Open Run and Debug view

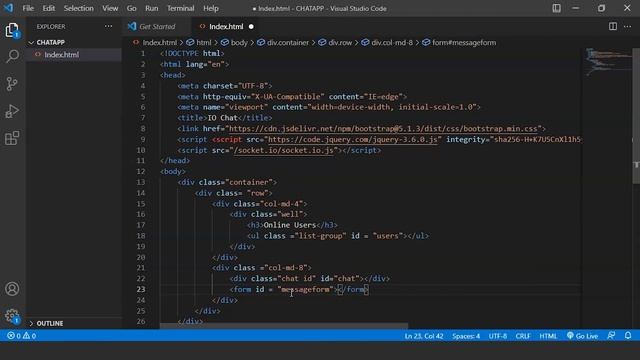(12, 111)
